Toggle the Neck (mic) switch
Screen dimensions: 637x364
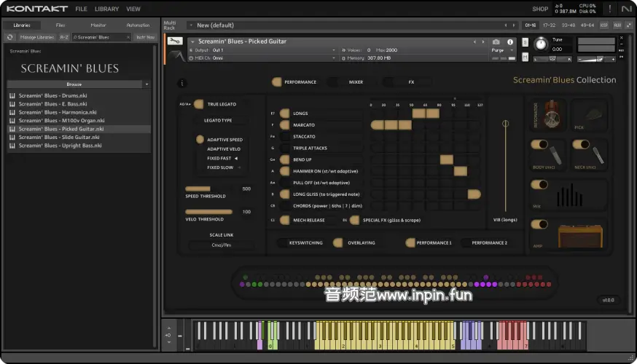[580, 145]
